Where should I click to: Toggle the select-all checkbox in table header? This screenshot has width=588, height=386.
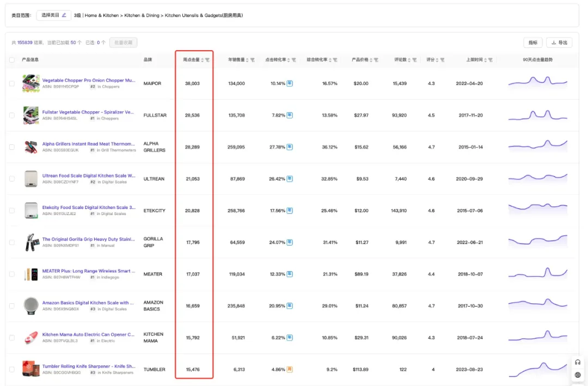pyautogui.click(x=12, y=60)
